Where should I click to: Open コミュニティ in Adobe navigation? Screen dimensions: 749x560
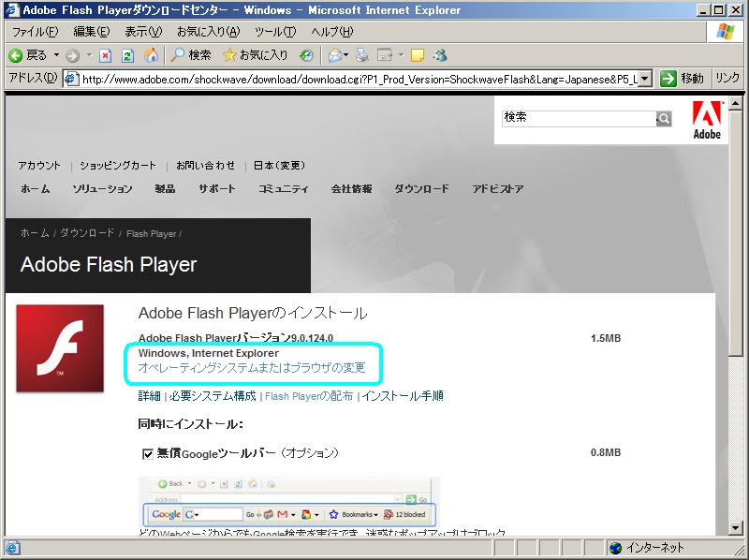point(284,189)
